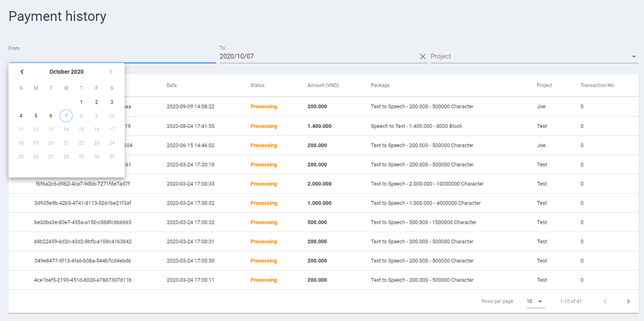
Task: Click the From date input field
Action: pyautogui.click(x=112, y=56)
